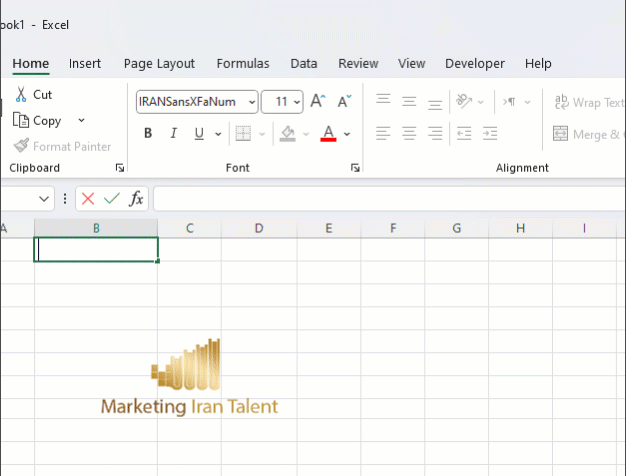Select column G header
Screen dimensions: 626x476
coord(457,228)
